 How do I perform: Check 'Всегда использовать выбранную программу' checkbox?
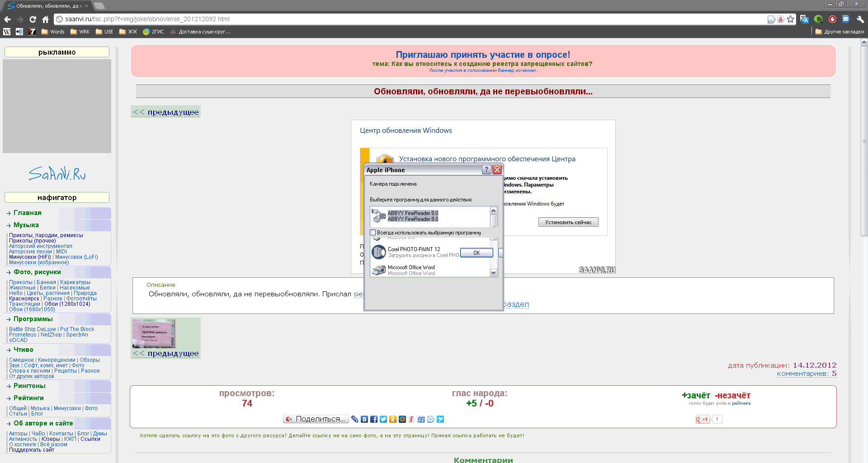[x=373, y=233]
